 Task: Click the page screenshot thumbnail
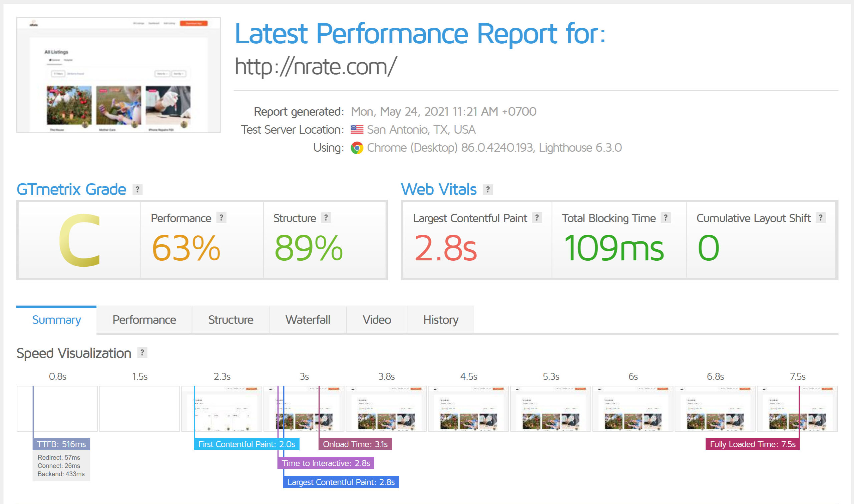(119, 75)
